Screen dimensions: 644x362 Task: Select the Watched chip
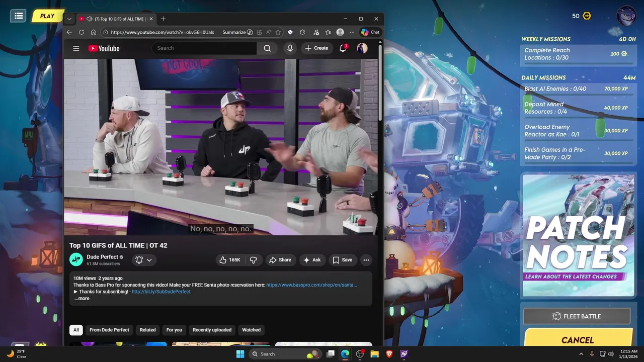pyautogui.click(x=251, y=330)
